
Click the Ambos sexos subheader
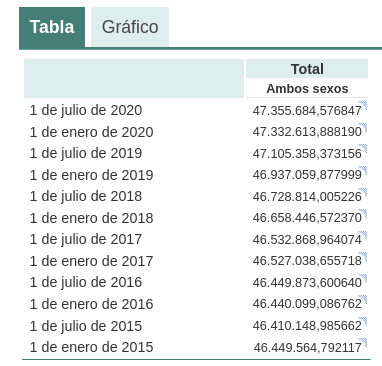point(307,89)
